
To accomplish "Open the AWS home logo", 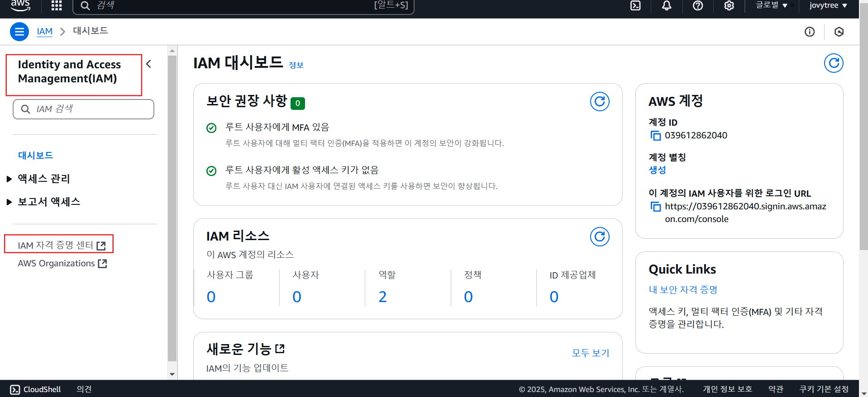I will click(20, 5).
